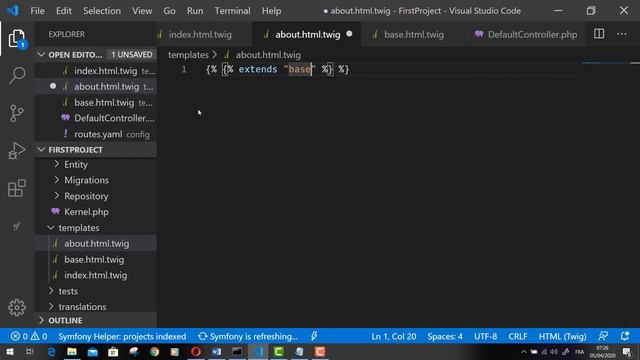Open the Edit menu
The image size is (640, 360).
pyautogui.click(x=64, y=11)
